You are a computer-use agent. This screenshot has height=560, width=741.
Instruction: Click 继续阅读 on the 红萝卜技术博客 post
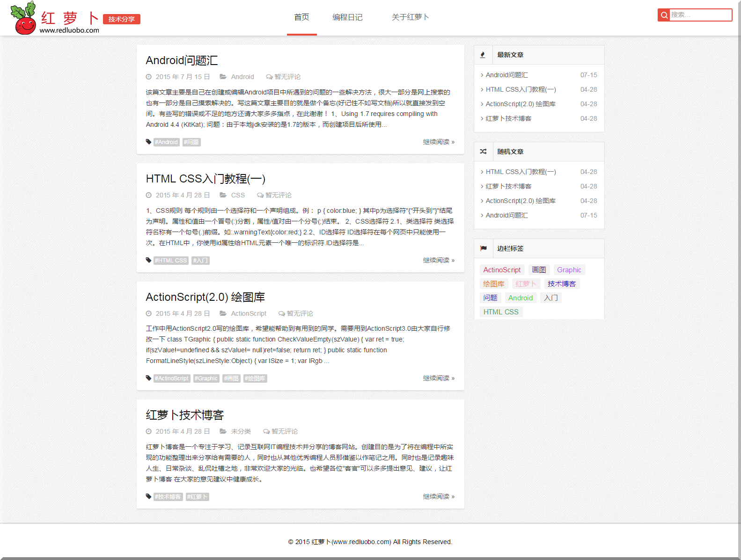point(439,496)
